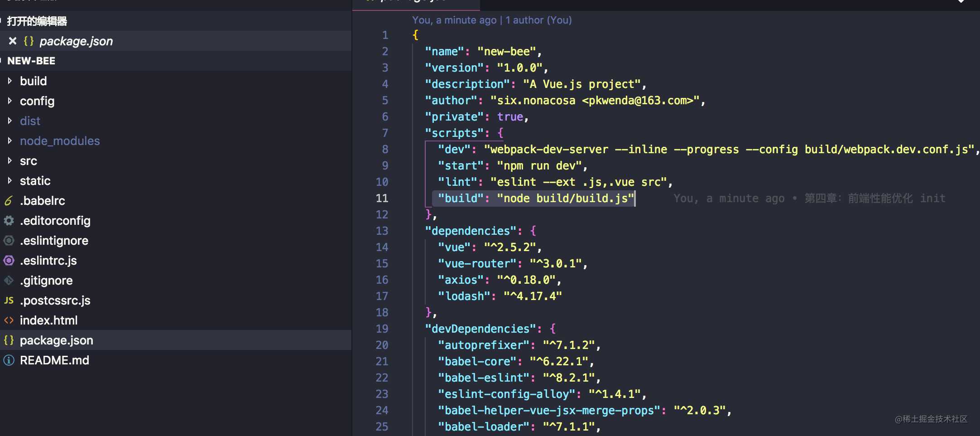Image resolution: width=980 pixels, height=436 pixels.
Task: Click the "name" key on line 2
Action: [444, 51]
